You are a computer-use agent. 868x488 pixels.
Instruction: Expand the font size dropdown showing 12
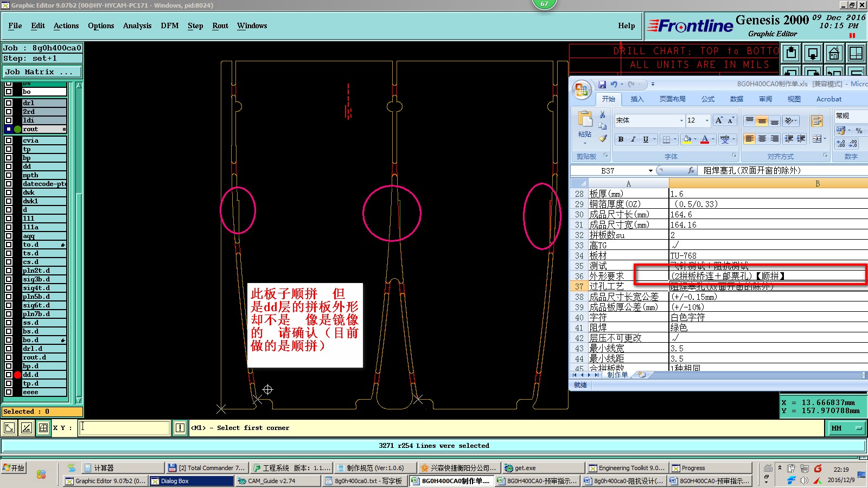pyautogui.click(x=707, y=120)
